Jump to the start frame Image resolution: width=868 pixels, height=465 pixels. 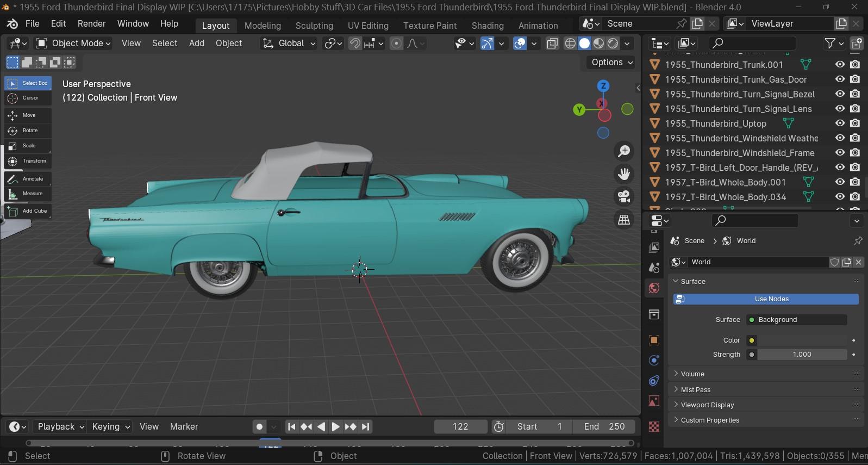292,427
